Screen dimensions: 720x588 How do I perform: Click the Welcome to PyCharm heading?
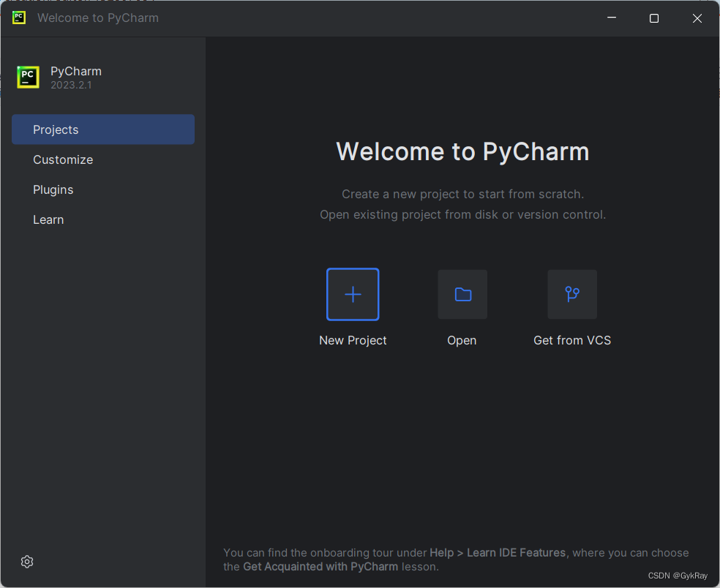[462, 151]
